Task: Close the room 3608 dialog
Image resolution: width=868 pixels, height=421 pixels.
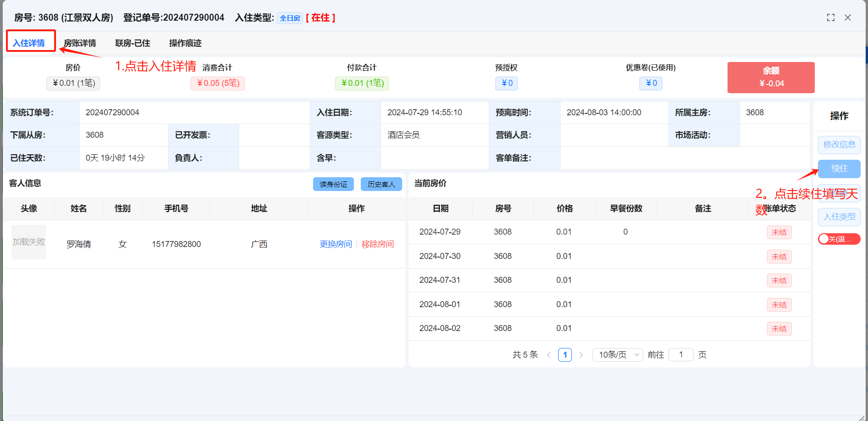Action: (848, 17)
